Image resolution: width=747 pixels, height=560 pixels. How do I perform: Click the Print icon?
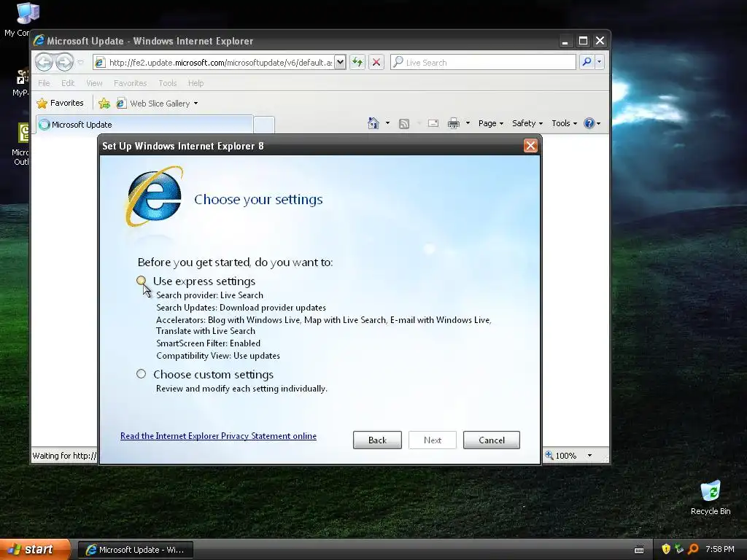click(454, 123)
